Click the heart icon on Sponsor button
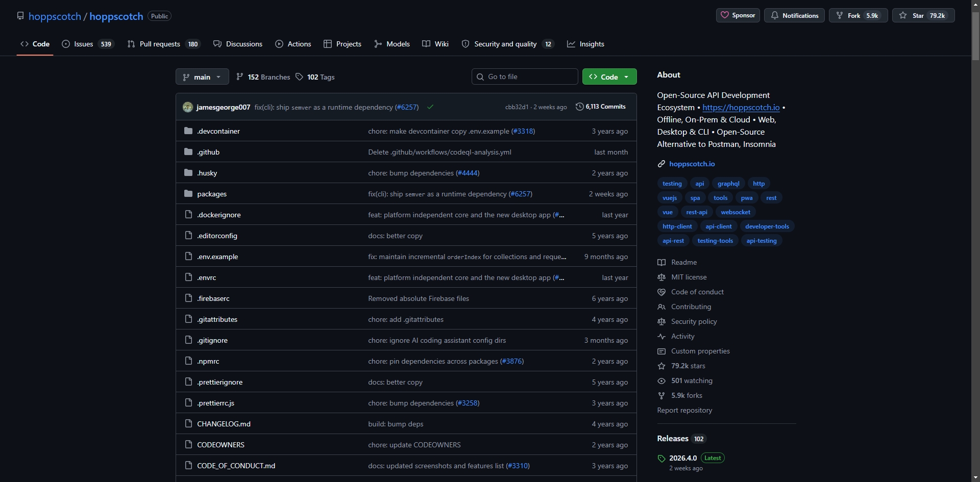 pos(724,15)
